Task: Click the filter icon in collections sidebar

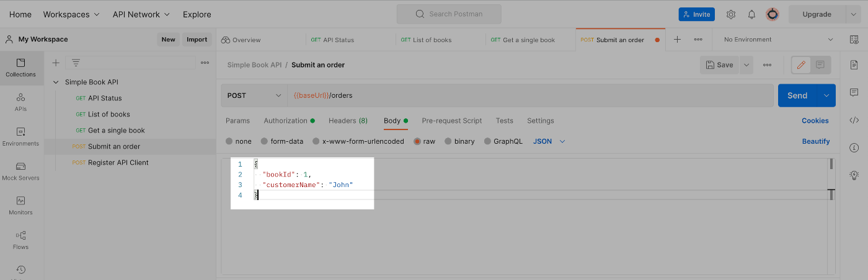Action: pos(76,63)
